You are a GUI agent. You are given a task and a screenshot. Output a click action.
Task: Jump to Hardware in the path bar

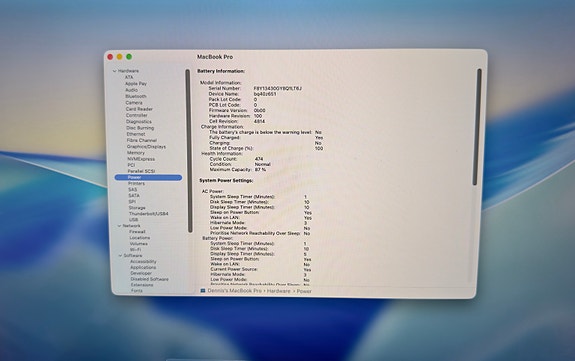[278, 291]
